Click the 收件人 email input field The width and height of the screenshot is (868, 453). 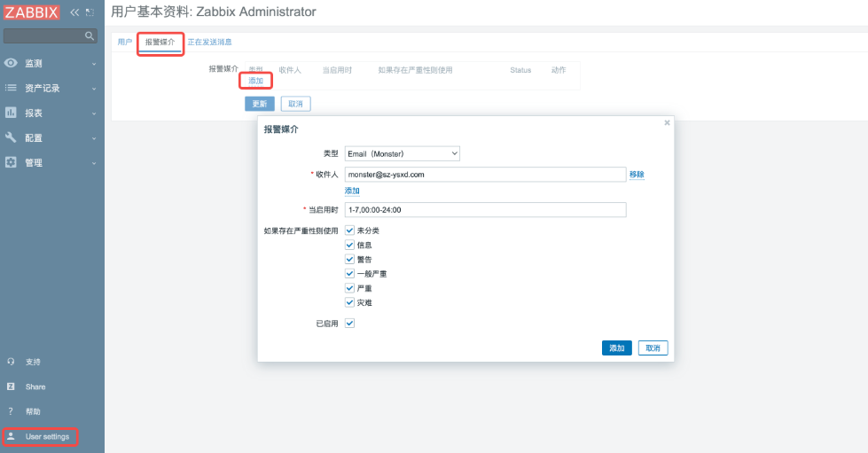pyautogui.click(x=486, y=175)
